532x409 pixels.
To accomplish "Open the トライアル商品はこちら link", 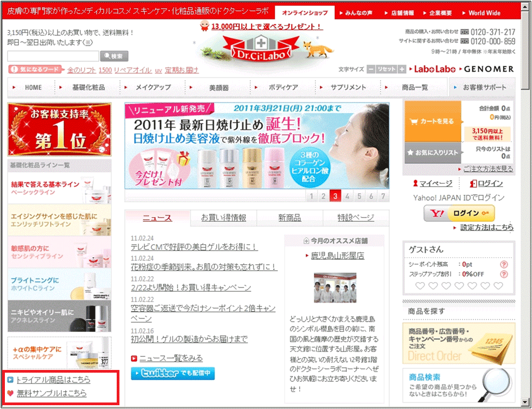I will [53, 380].
